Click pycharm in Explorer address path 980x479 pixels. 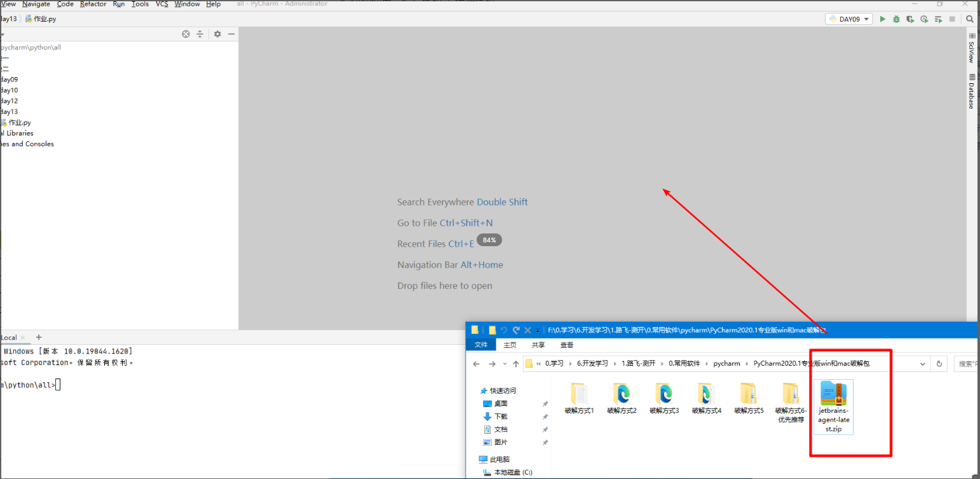pos(727,364)
